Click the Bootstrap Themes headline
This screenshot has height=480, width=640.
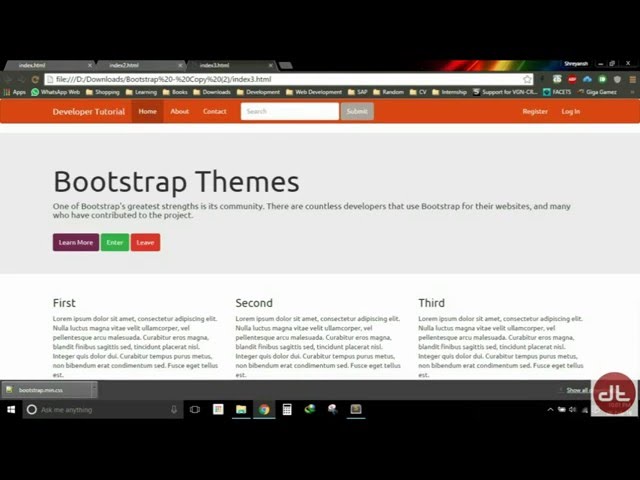click(x=176, y=181)
